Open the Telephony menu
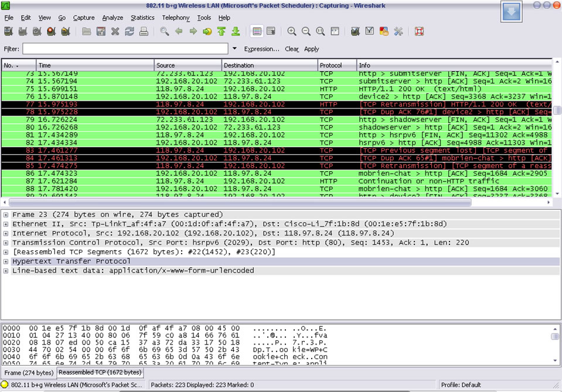Viewport: 562px width, 392px height. (x=176, y=18)
